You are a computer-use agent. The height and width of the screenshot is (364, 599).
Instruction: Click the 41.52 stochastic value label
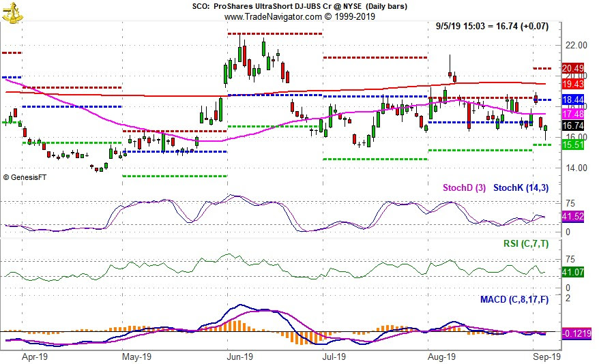click(572, 216)
